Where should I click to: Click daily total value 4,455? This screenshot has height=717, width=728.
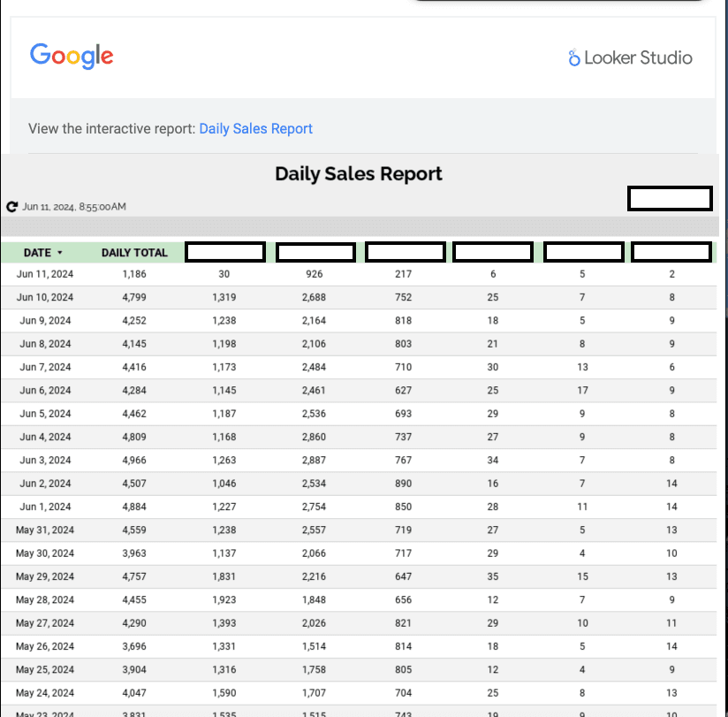134,600
